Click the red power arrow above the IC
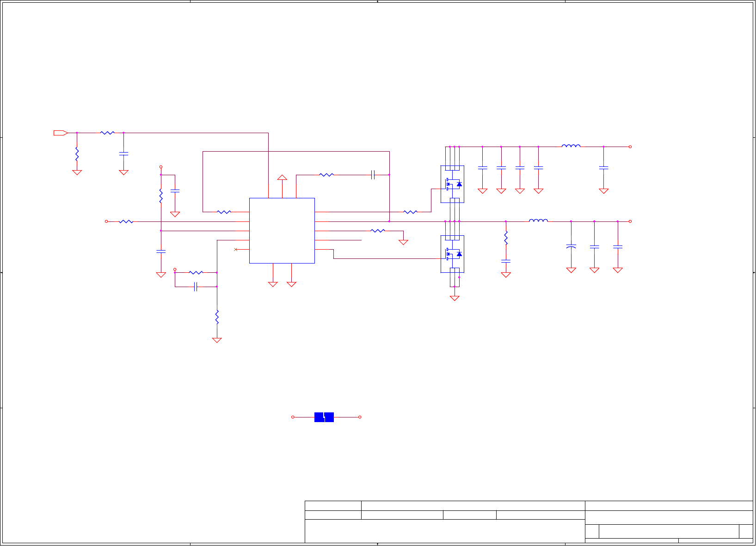 click(x=282, y=178)
